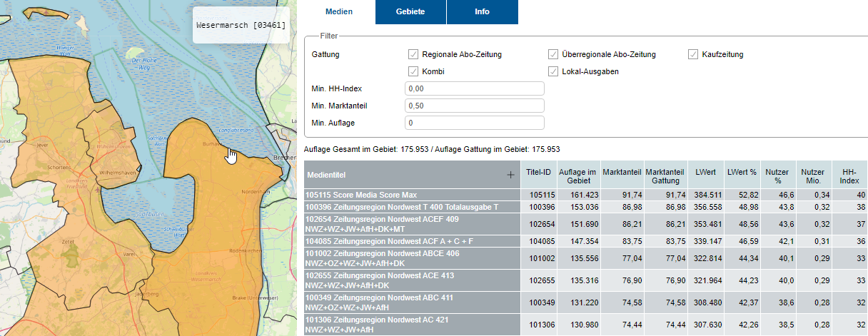Sort table by Auflage im Gebiet header
Viewport: 868px width, 336px height.
577,176
